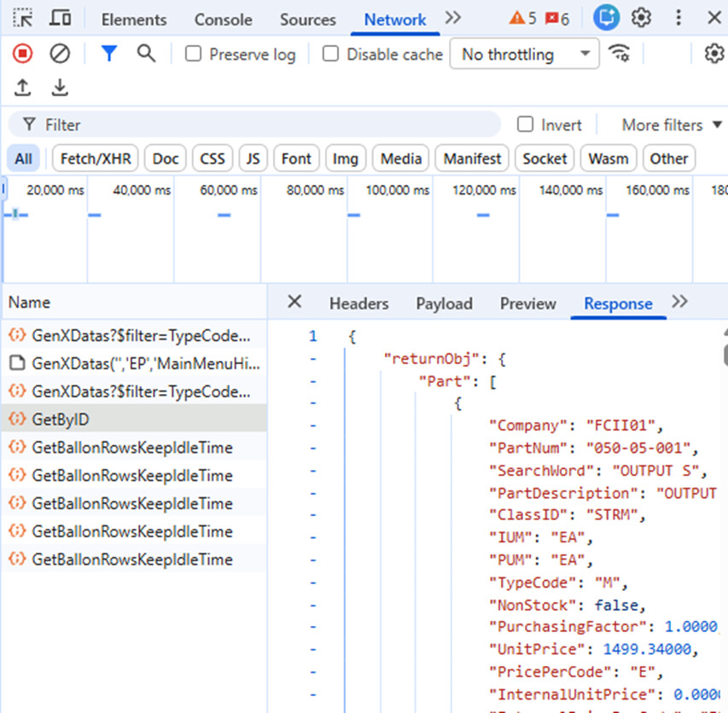The width and height of the screenshot is (728, 713).
Task: Click the inspect element picker icon
Action: 23,18
